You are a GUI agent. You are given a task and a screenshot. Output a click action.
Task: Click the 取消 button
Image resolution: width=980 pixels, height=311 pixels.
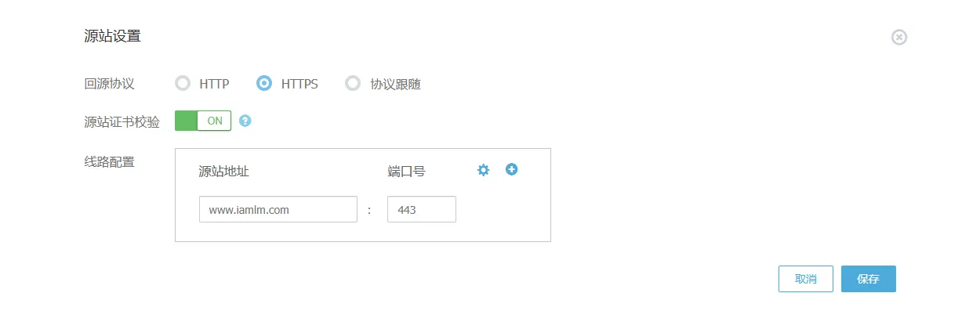(x=806, y=279)
